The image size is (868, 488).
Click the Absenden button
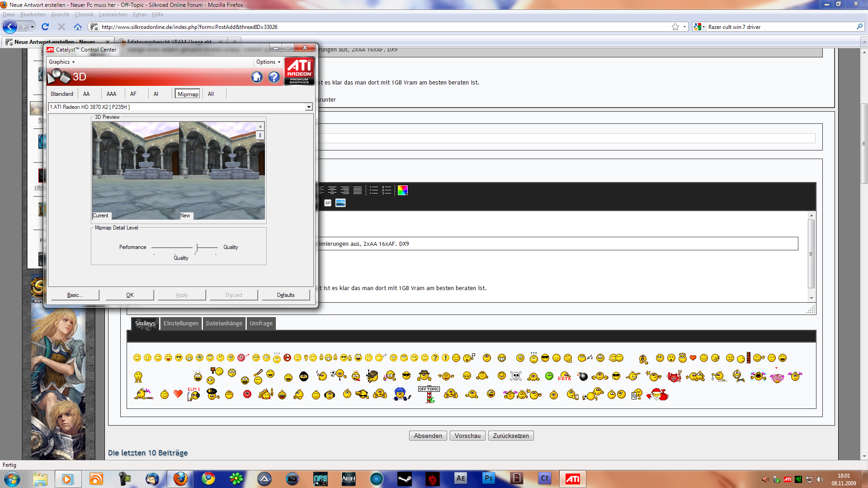[428, 436]
